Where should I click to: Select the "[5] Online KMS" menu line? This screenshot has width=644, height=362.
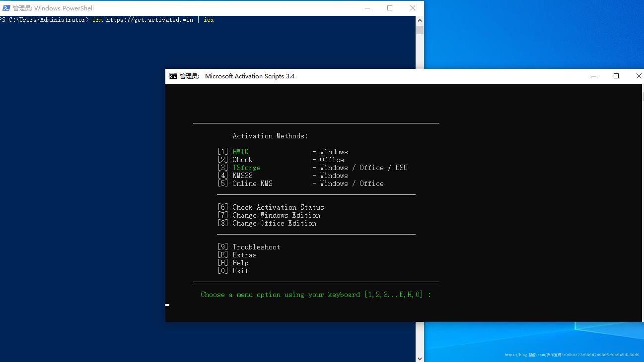300,183
